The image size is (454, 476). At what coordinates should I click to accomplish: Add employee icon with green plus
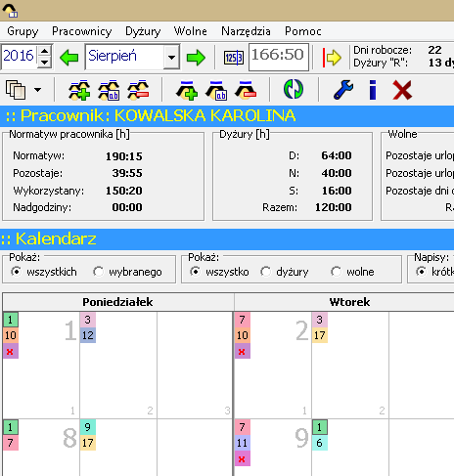tap(187, 90)
